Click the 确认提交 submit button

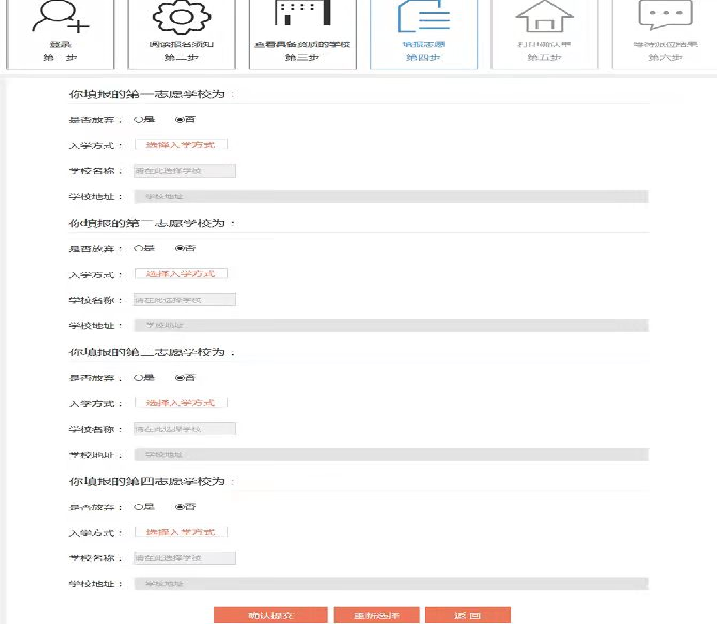271,615
